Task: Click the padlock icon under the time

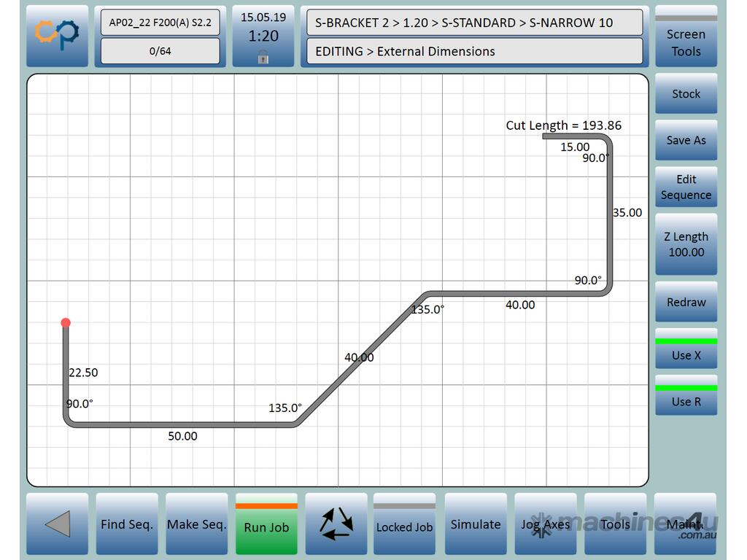Action: pyautogui.click(x=263, y=58)
